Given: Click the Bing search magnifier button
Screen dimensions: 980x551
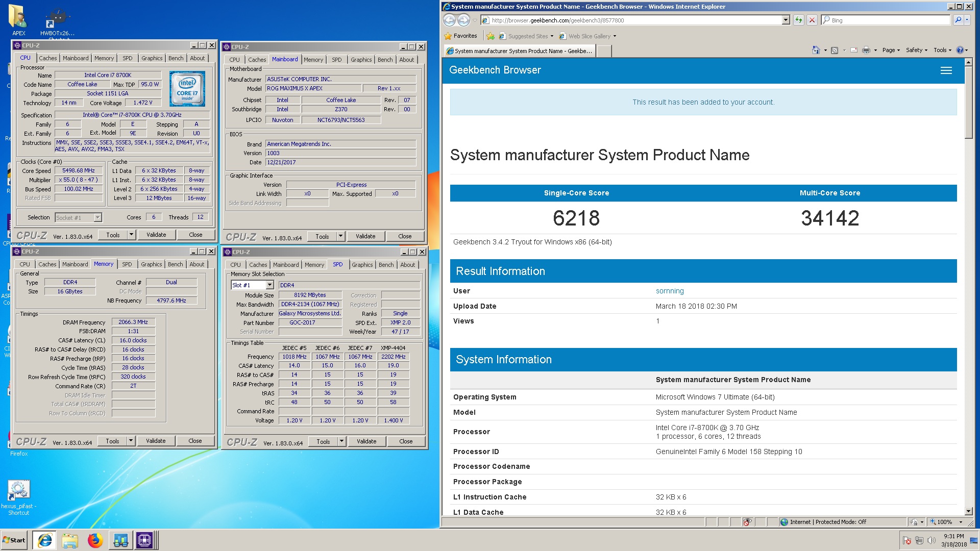Looking at the screenshot, I should [x=958, y=20].
